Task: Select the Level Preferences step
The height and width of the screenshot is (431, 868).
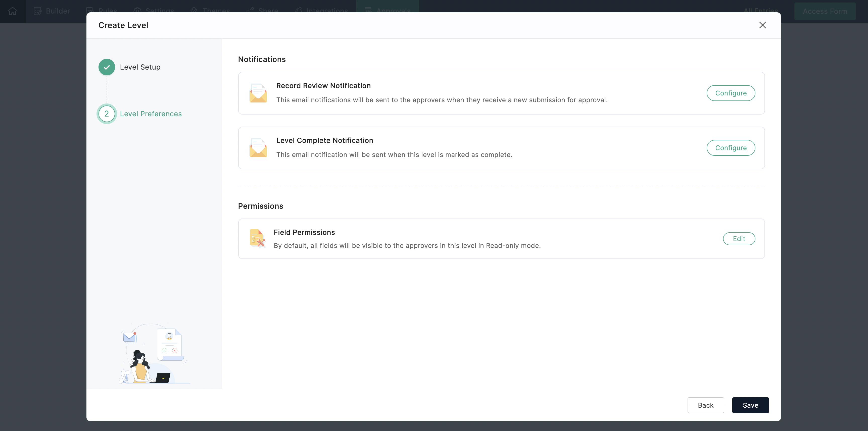Action: (151, 114)
